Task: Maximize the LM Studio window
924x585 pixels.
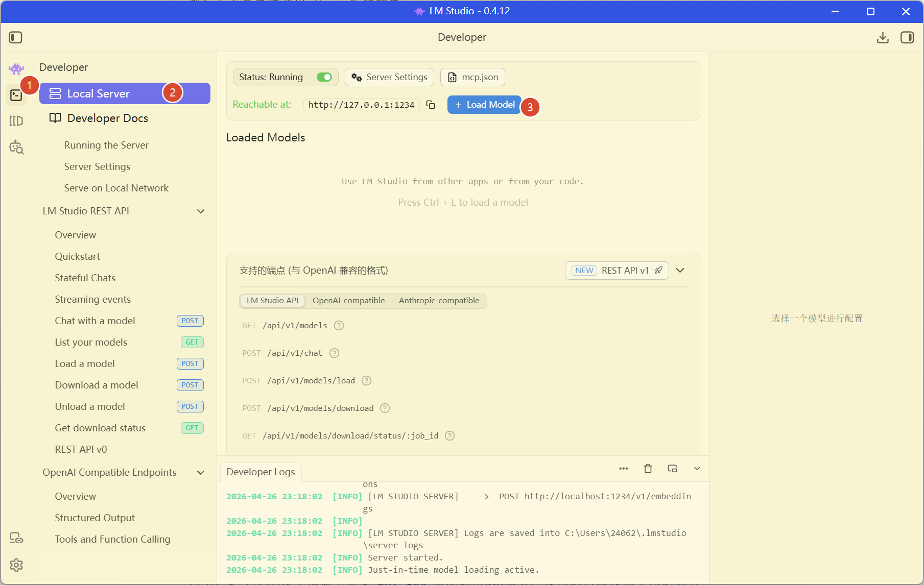Action: click(871, 11)
